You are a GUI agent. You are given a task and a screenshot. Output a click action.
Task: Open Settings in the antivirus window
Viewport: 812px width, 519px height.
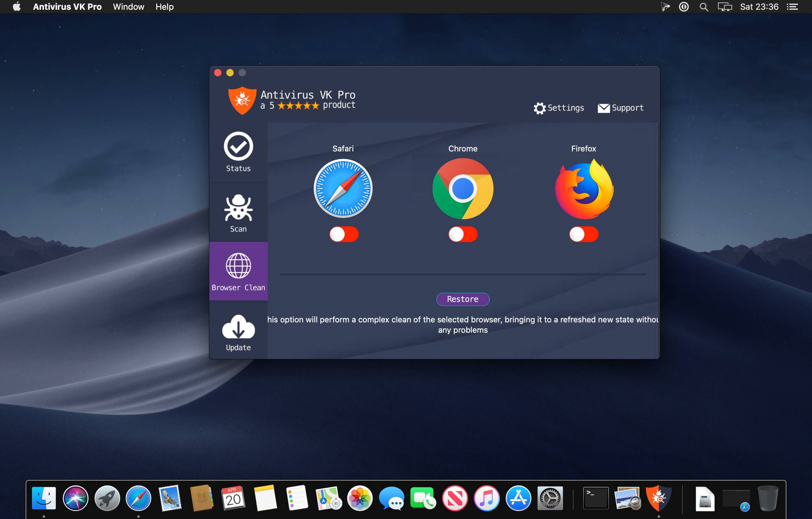coord(559,108)
